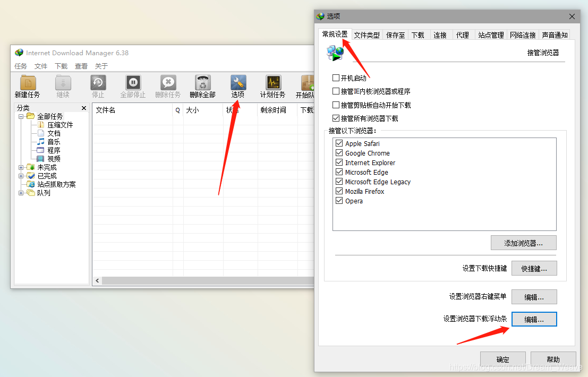Screen dimensions: 588x377
Task: Open the 下载 menu in IDM
Action: 61,66
